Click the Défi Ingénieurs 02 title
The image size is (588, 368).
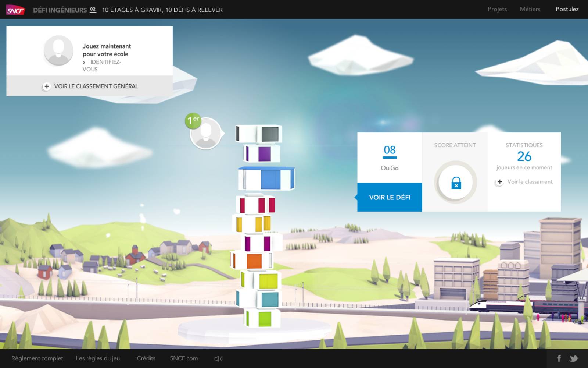65,10
